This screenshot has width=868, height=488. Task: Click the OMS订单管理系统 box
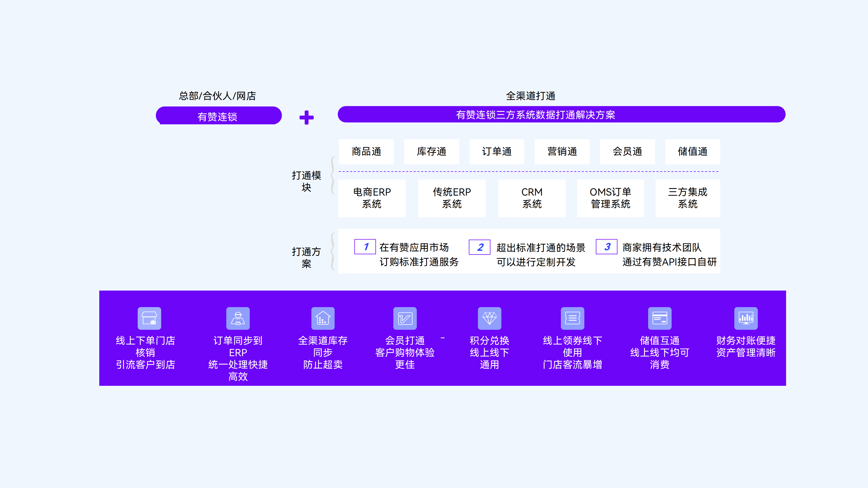click(611, 198)
